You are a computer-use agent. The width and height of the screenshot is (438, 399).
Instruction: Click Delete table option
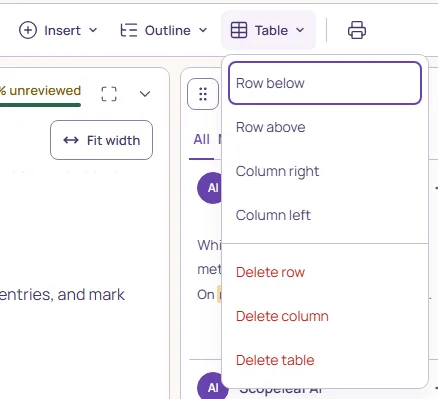pyautogui.click(x=325, y=360)
